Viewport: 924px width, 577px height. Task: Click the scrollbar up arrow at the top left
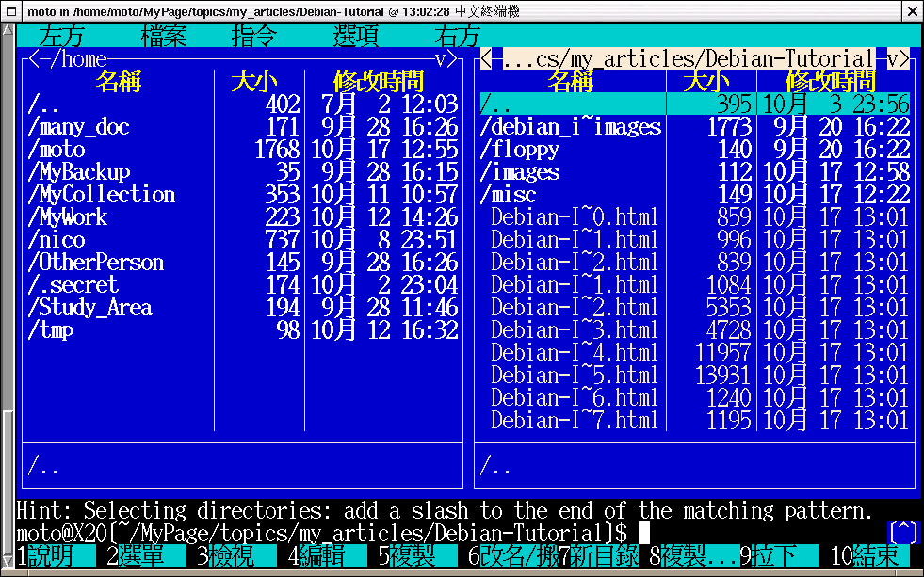pos(8,29)
